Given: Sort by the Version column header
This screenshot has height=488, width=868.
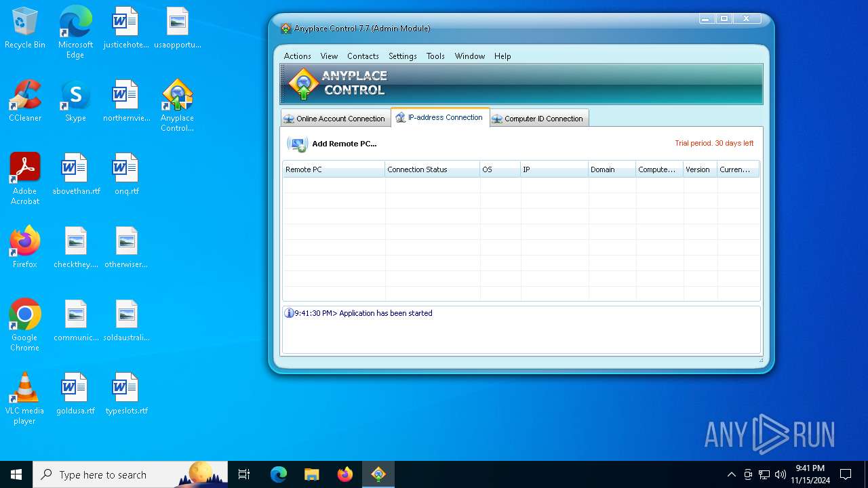Looking at the screenshot, I should (x=700, y=169).
